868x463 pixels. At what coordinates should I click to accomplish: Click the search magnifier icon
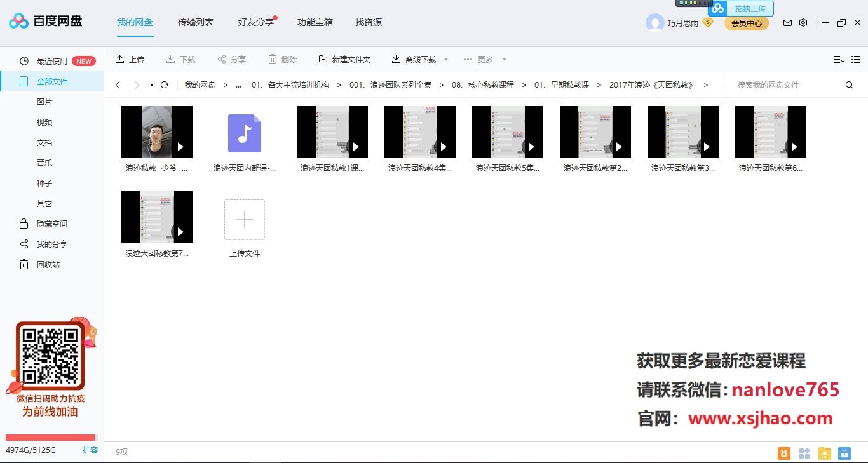pos(850,85)
